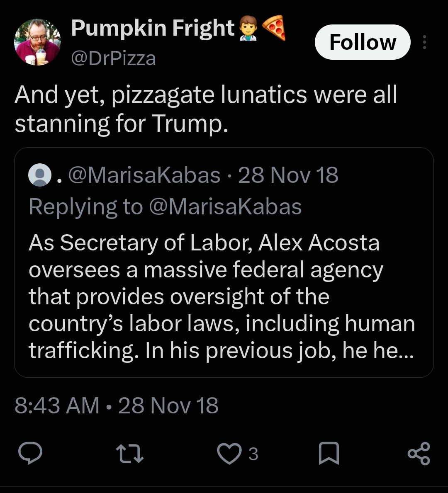
Task: Open the three-dot more options menu
Action: [424, 42]
